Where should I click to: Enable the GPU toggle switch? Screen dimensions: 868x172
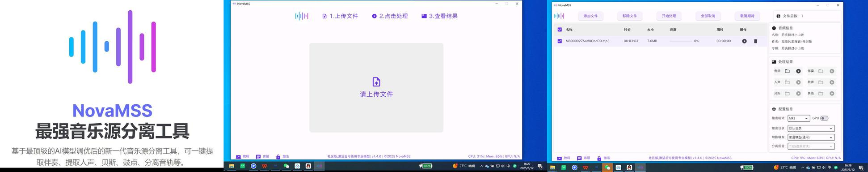click(x=824, y=118)
